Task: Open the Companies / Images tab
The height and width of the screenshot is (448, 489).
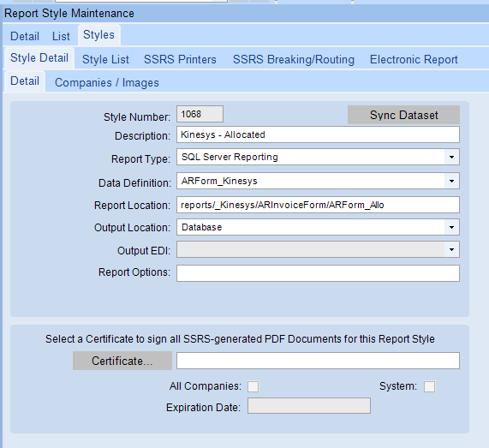Action: pos(107,83)
